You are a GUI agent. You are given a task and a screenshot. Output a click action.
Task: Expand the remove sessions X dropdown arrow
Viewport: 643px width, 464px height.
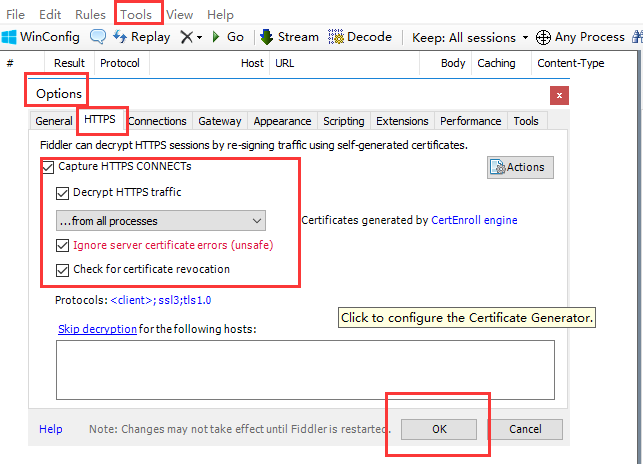click(x=199, y=37)
